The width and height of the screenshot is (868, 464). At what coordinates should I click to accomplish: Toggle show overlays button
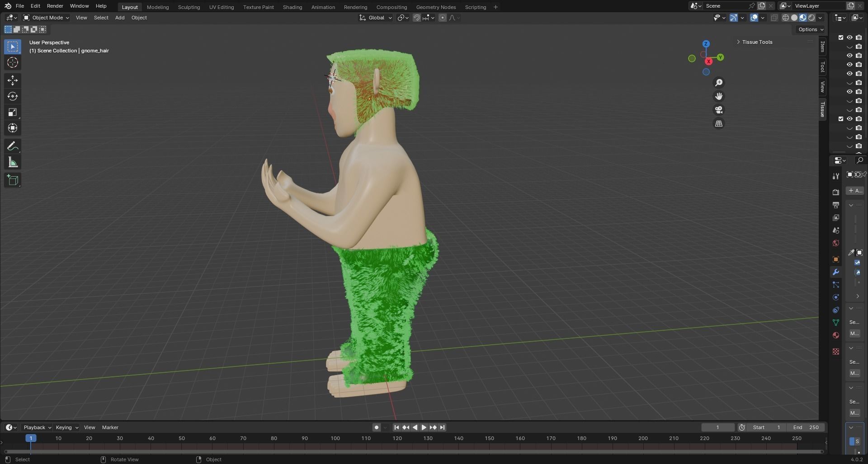click(x=754, y=18)
